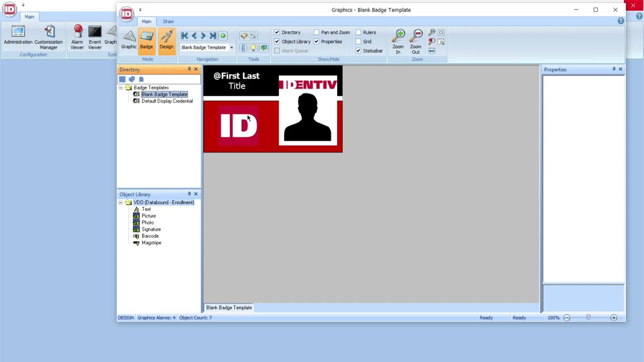Open the Draw ribbon tab
The height and width of the screenshot is (362, 644).
pos(169,22)
